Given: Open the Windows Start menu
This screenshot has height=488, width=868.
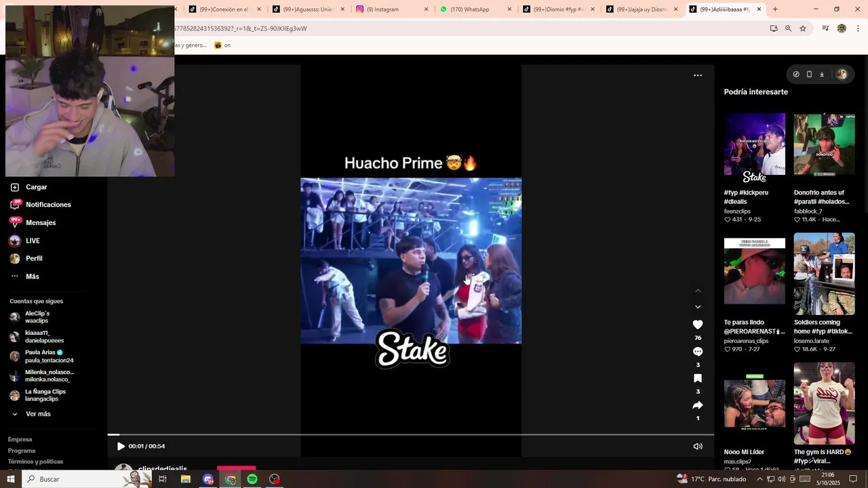Looking at the screenshot, I should pyautogui.click(x=11, y=479).
